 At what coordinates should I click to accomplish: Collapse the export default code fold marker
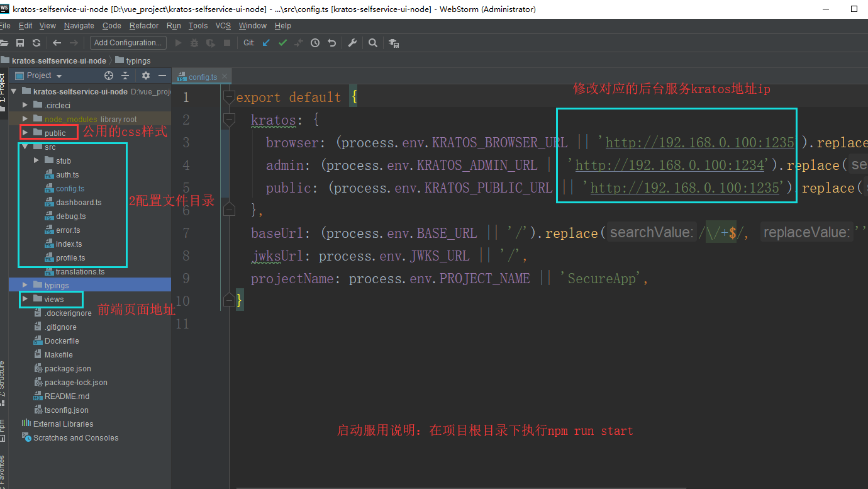click(229, 98)
